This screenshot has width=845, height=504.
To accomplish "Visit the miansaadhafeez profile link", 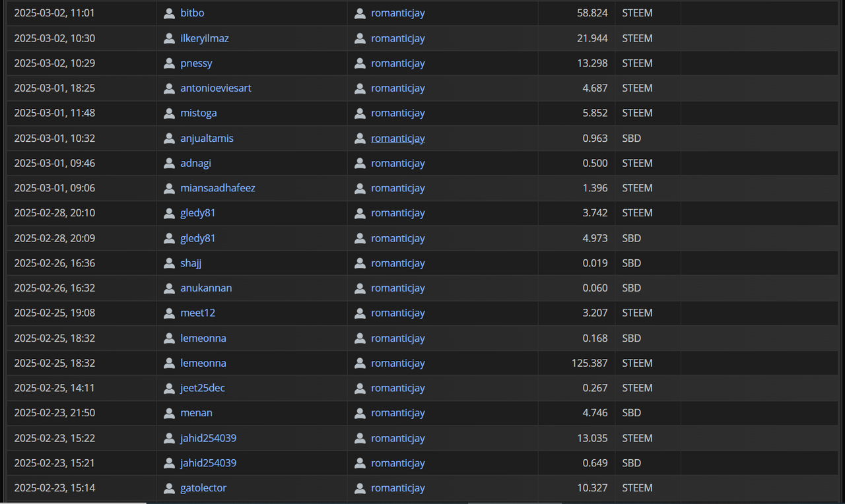I will point(218,188).
